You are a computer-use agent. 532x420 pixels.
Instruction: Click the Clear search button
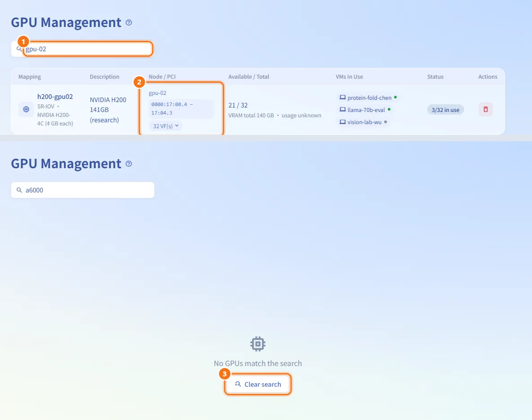point(258,384)
